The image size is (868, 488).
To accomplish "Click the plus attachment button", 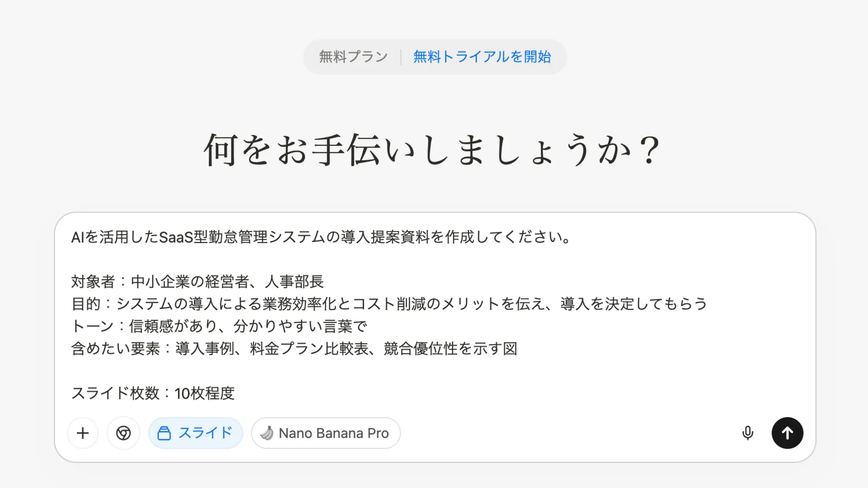I will click(83, 433).
